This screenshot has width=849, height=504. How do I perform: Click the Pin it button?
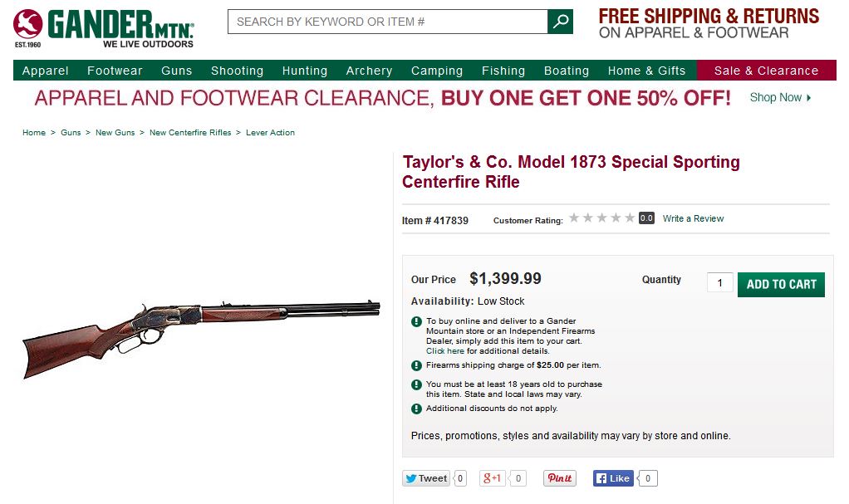(560, 478)
